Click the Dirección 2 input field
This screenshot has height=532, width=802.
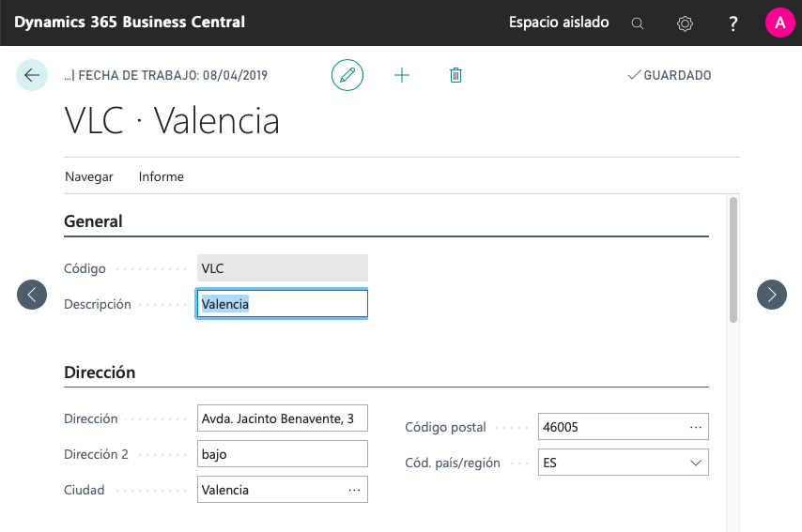pos(283,454)
